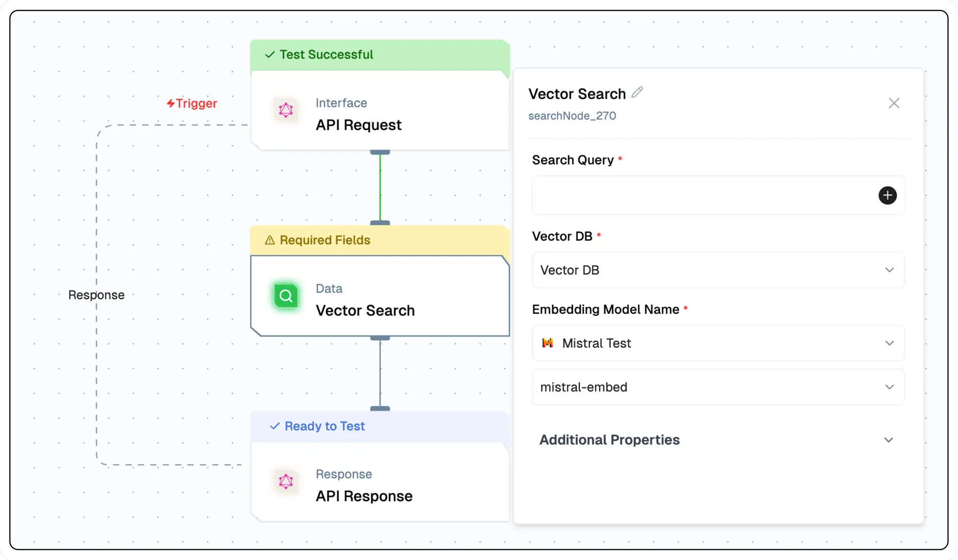This screenshot has height=560, width=958.
Task: Open the Vector DB dropdown
Action: click(718, 270)
